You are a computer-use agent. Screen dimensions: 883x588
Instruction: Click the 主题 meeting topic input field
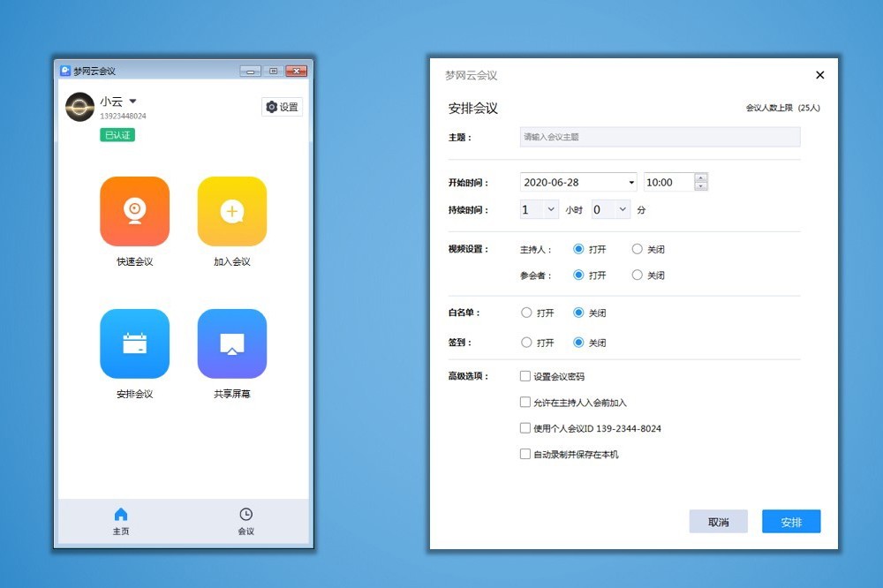(x=660, y=137)
